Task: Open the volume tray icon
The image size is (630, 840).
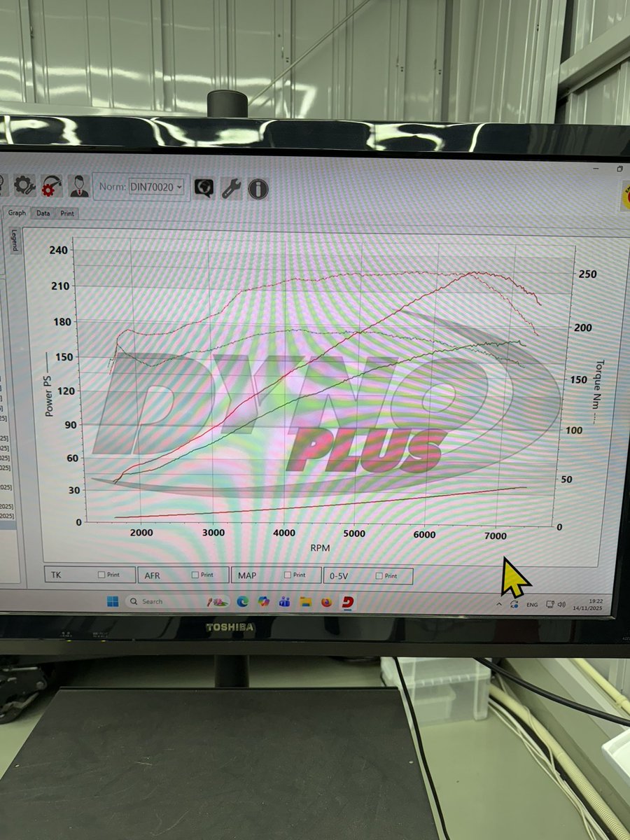Action: click(562, 604)
